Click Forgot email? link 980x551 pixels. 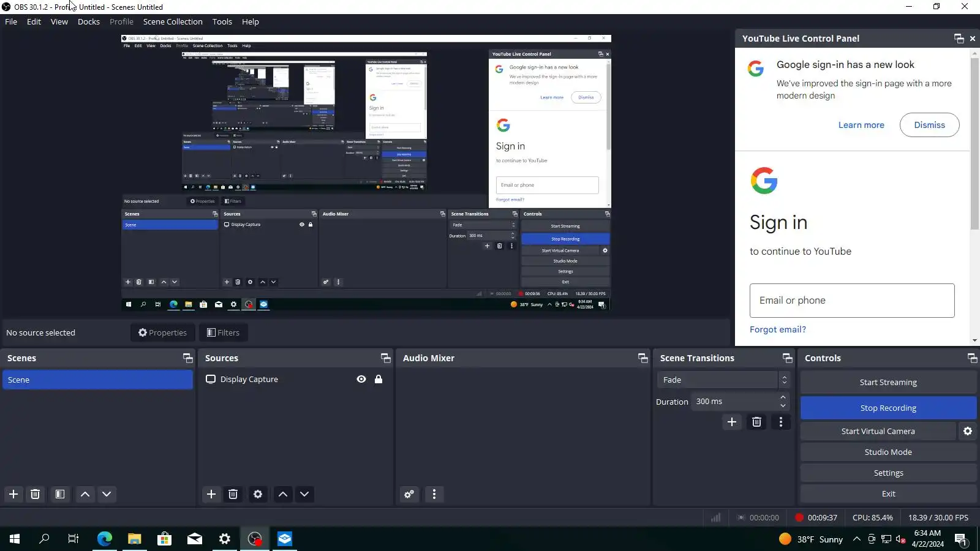click(778, 329)
